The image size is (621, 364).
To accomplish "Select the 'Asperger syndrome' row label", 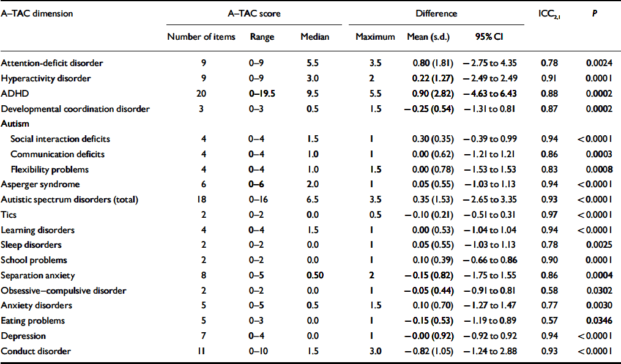I will (40, 184).
